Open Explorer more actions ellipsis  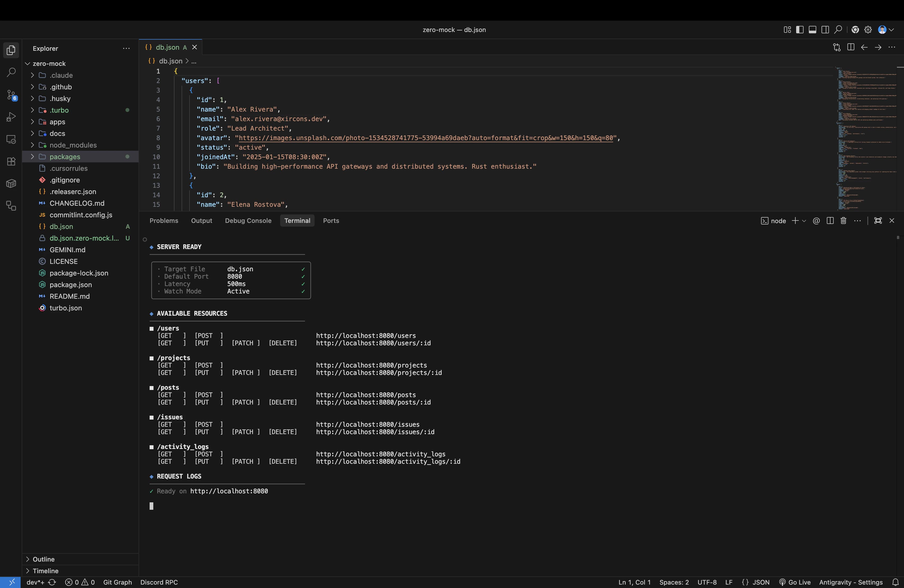point(126,49)
